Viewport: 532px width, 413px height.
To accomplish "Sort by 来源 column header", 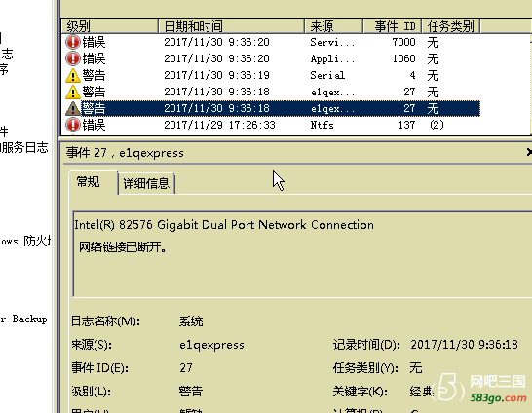I will click(333, 26).
